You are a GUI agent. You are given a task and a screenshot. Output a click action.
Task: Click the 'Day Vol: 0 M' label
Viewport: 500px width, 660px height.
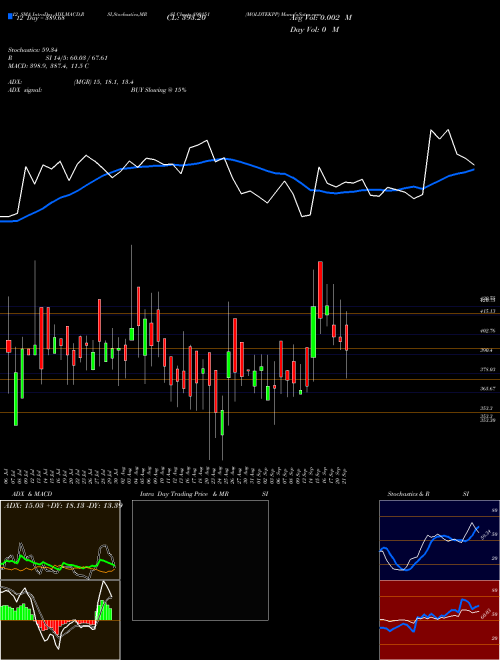pyautogui.click(x=314, y=30)
